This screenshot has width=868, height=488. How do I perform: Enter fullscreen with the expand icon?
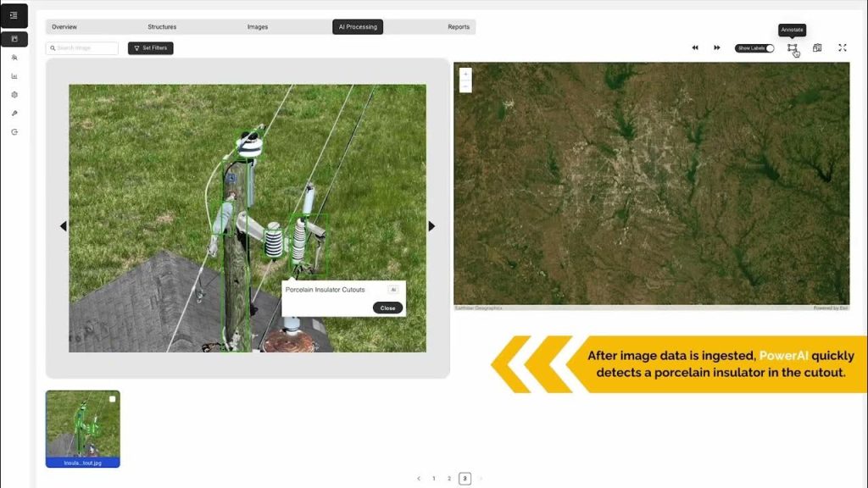pyautogui.click(x=842, y=48)
